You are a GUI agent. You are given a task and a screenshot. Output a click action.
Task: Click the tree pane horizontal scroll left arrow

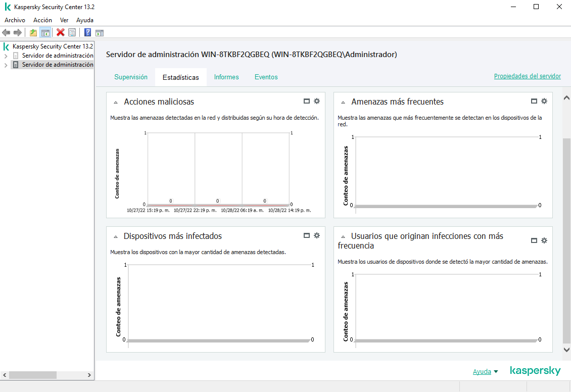click(5, 375)
